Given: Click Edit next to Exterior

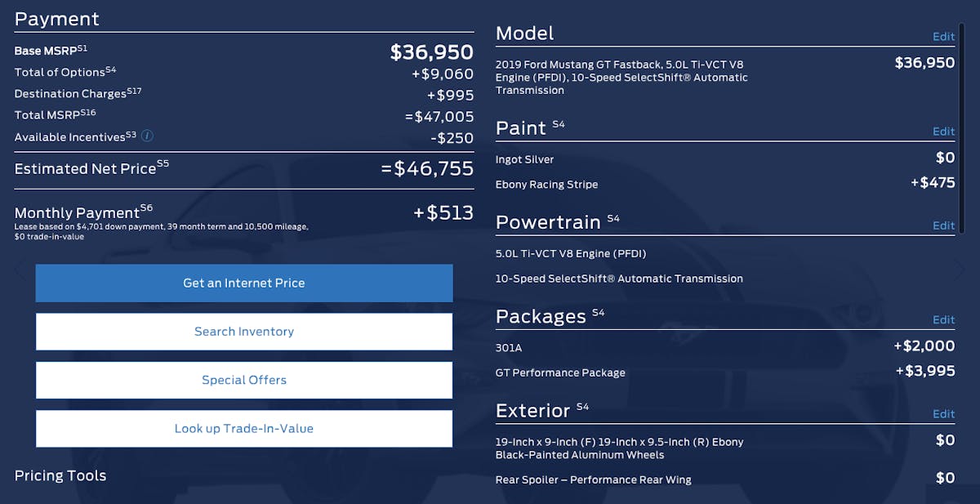Looking at the screenshot, I should (x=943, y=414).
